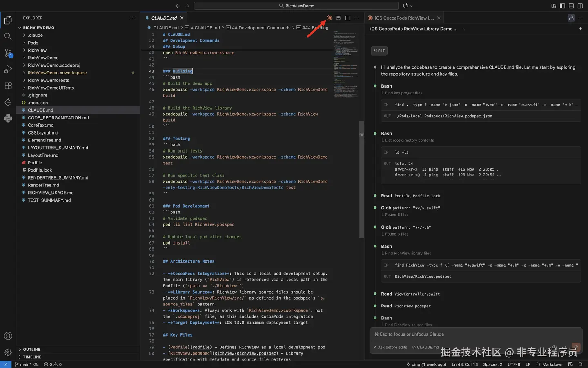Go back with navigation arrow
588x368 pixels.
178,6
